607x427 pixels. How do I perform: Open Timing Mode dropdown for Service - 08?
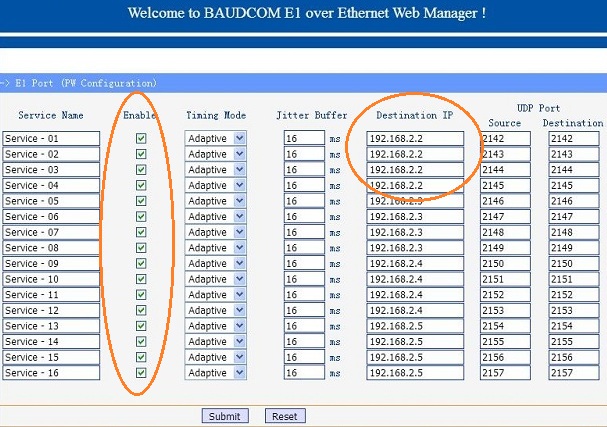point(215,248)
